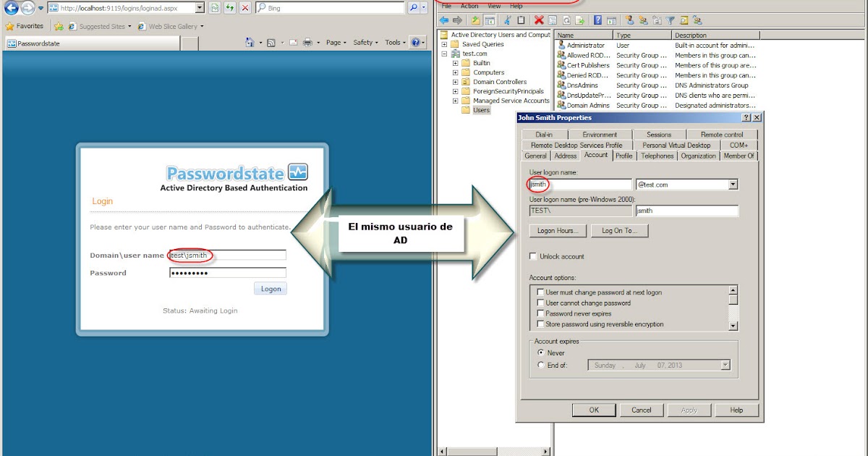Open the filter options toolbar icon
This screenshot has width=868, height=456.
tap(669, 20)
